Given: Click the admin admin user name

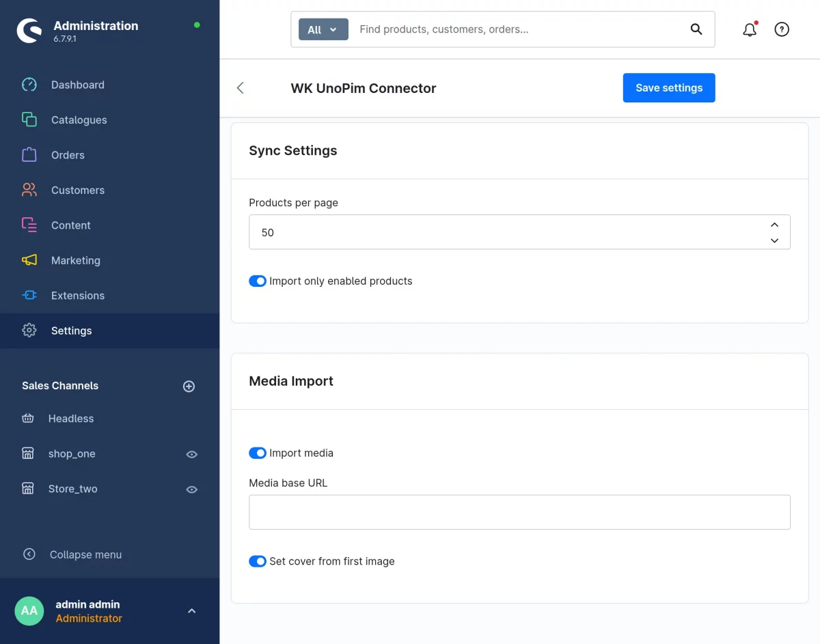Looking at the screenshot, I should coord(87,604).
